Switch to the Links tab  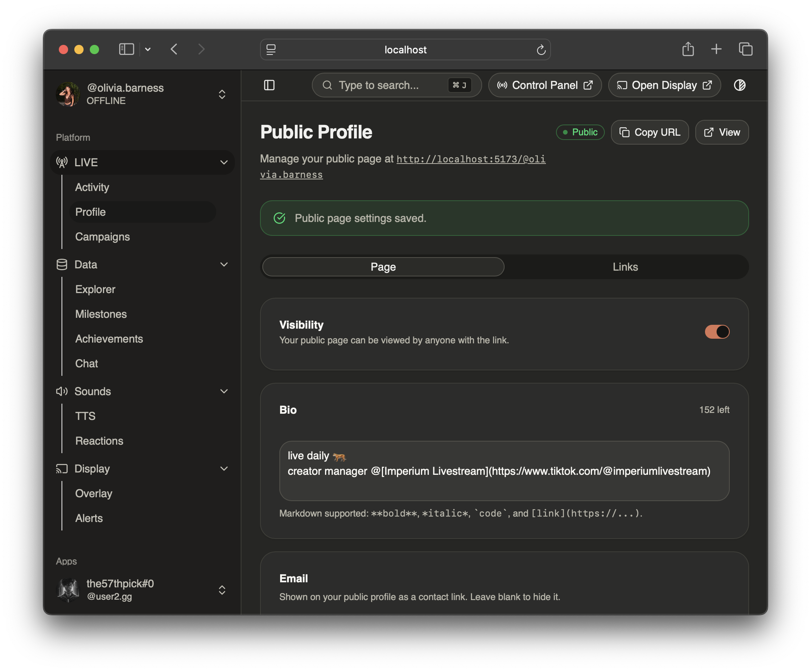coord(625,267)
